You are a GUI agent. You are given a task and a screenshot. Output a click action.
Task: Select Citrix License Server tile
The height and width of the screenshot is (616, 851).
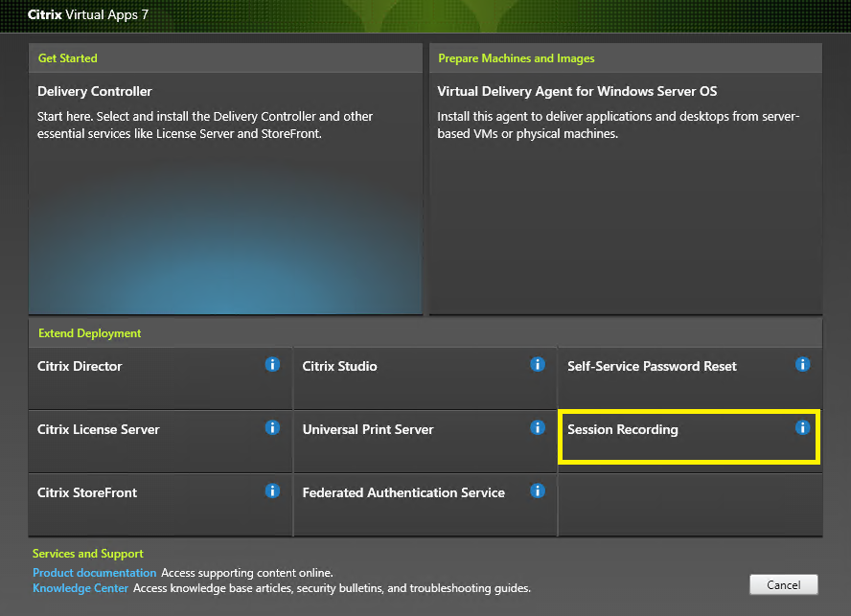tap(160, 442)
